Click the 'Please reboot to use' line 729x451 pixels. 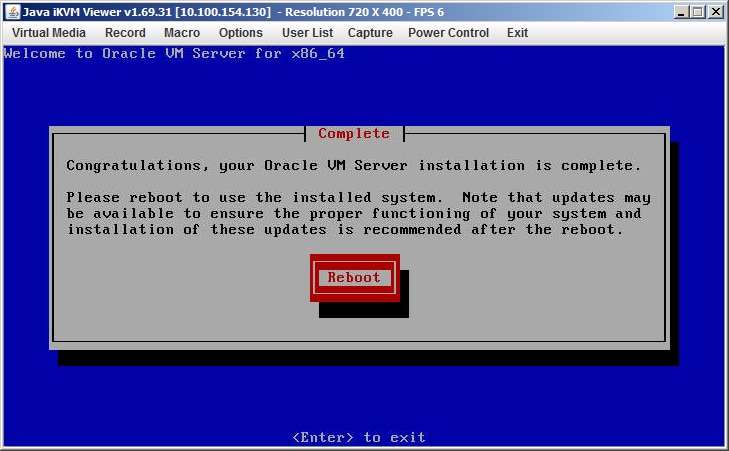[358, 198]
